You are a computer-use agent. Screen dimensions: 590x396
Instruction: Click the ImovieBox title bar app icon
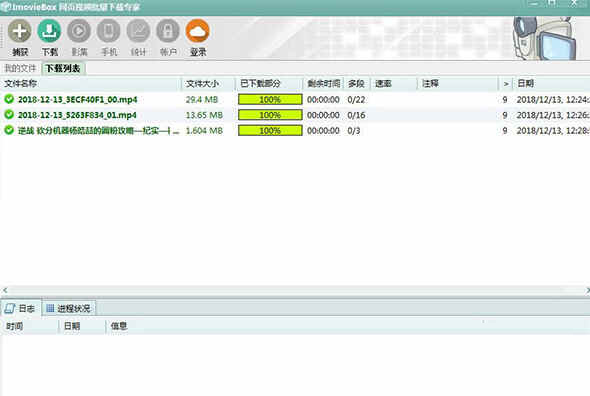point(5,6)
